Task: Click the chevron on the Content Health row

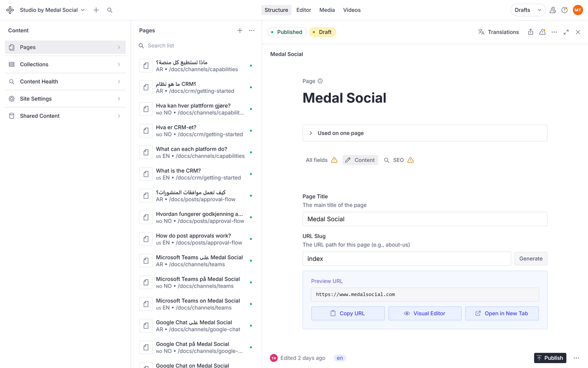Action: pyautogui.click(x=119, y=81)
